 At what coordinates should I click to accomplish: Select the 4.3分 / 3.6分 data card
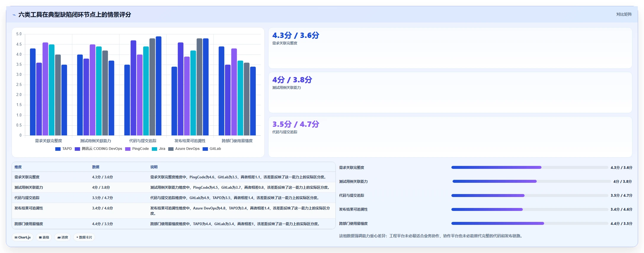point(450,48)
